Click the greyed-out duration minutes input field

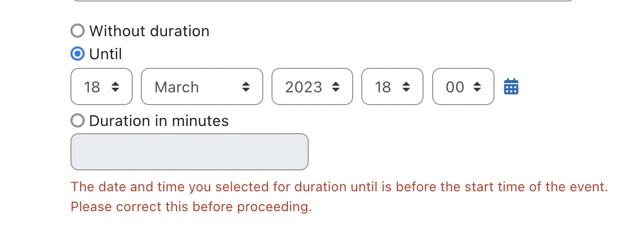point(189,152)
